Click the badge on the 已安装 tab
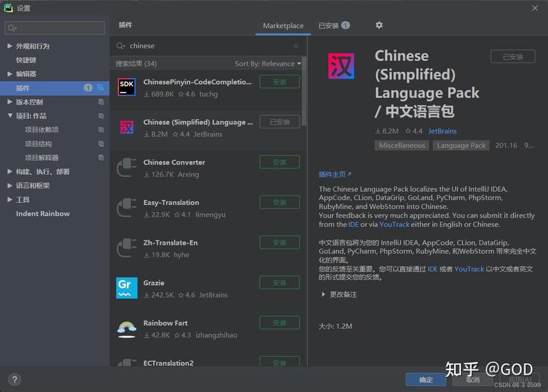Screen dimensions: 548x392 pyautogui.click(x=345, y=25)
